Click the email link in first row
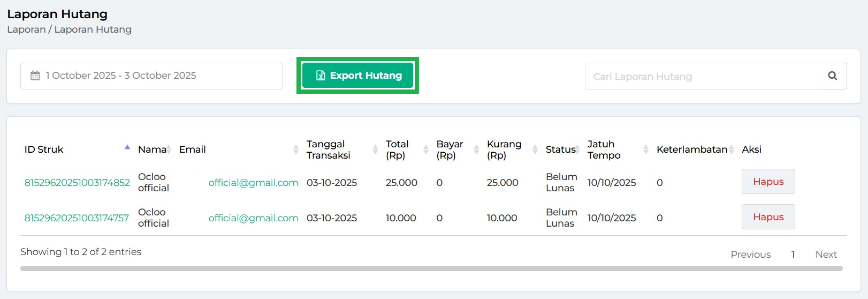The width and height of the screenshot is (868, 299). [x=253, y=183]
